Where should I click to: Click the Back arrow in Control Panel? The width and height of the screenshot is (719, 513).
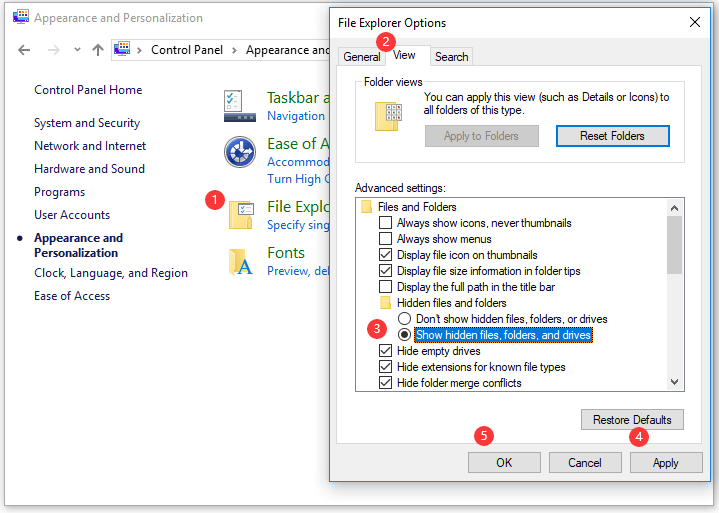pyautogui.click(x=24, y=50)
